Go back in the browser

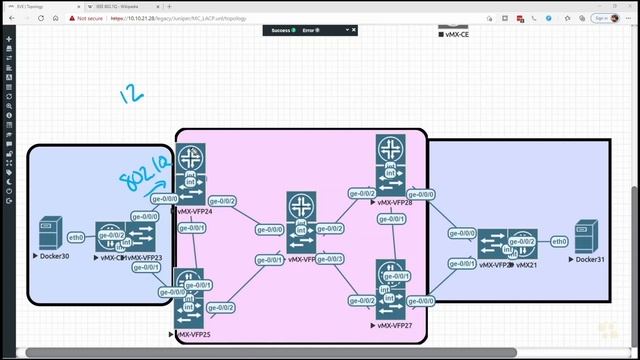[x=11, y=18]
